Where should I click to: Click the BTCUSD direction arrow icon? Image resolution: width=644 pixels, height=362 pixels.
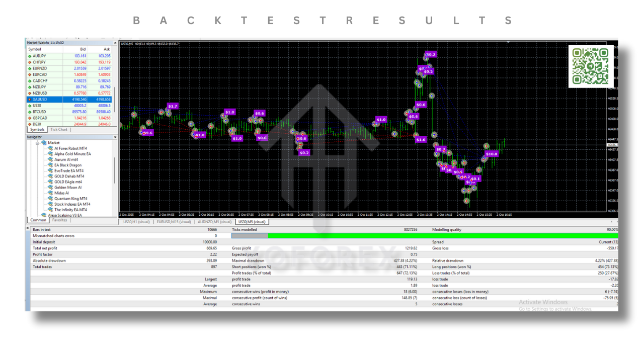[30, 112]
